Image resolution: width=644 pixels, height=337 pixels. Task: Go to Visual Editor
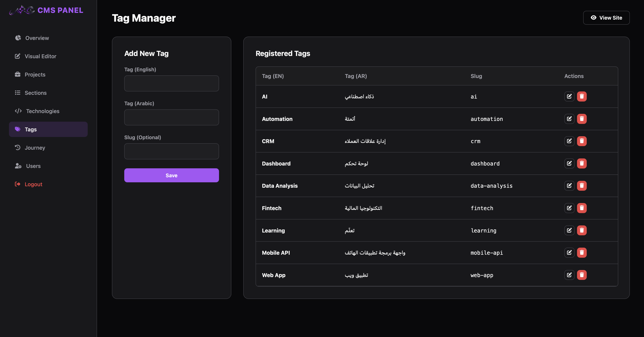(x=48, y=56)
